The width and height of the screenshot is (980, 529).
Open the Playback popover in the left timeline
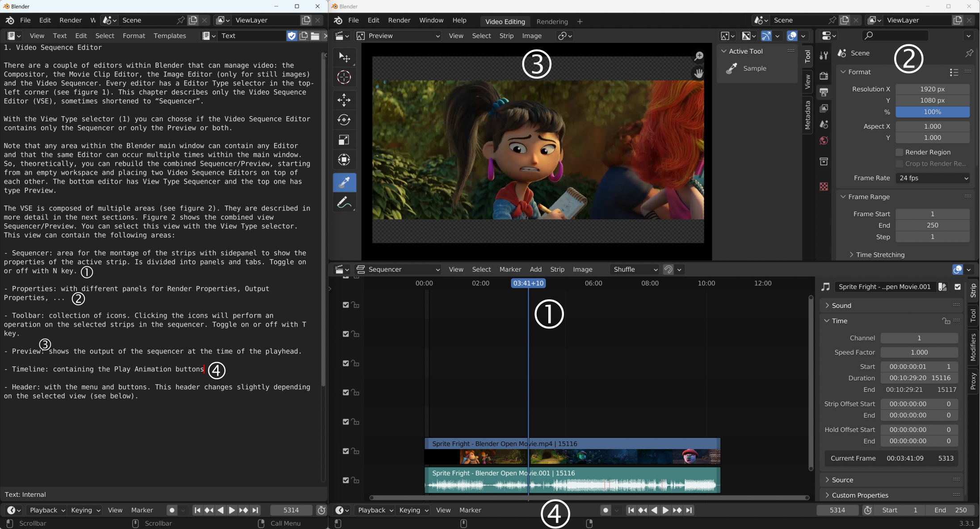(47, 510)
